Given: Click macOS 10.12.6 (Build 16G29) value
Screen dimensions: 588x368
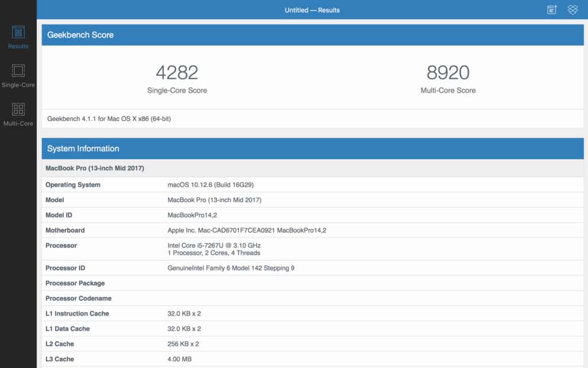Looking at the screenshot, I should [x=210, y=185].
